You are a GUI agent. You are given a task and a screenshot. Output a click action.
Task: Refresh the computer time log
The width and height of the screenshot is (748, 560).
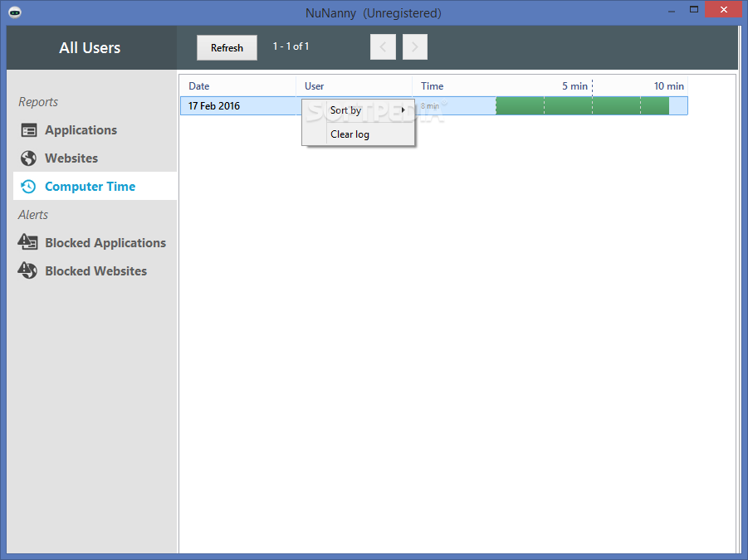coord(227,47)
